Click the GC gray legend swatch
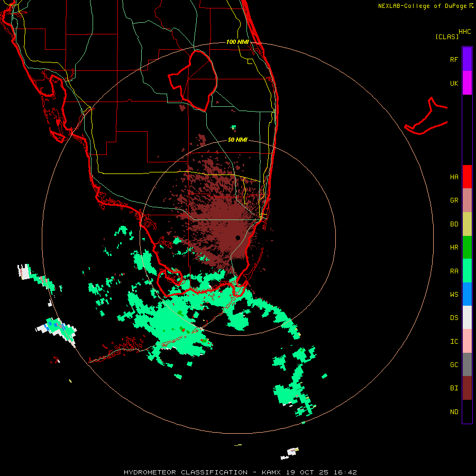Image resolution: width=476 pixels, height=476 pixels. [467, 364]
